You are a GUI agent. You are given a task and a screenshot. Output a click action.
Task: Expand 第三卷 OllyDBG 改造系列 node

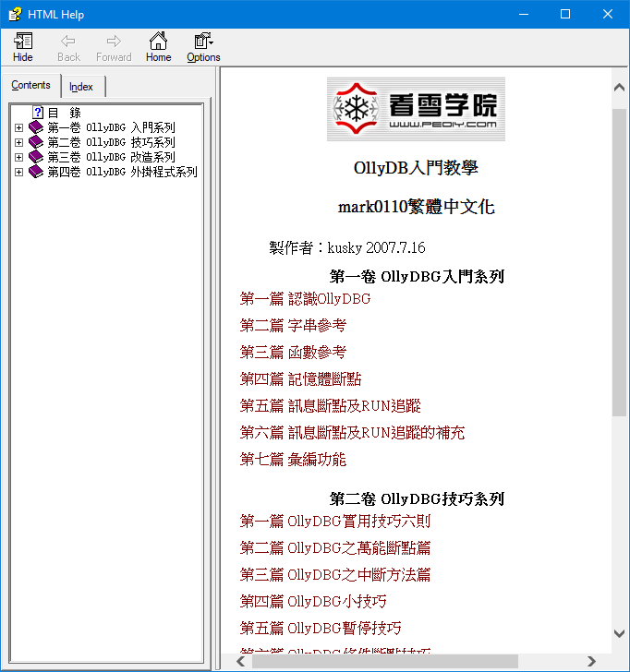[x=18, y=157]
